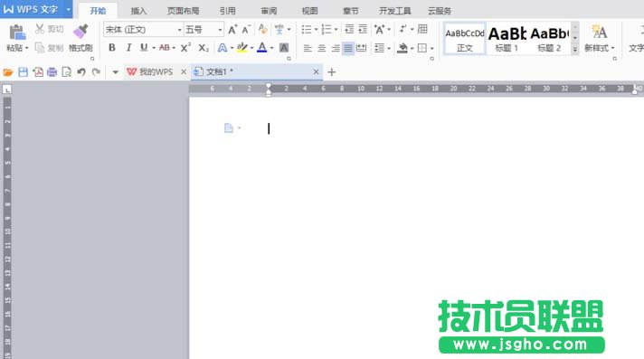Toggle justify alignment

coord(348,49)
